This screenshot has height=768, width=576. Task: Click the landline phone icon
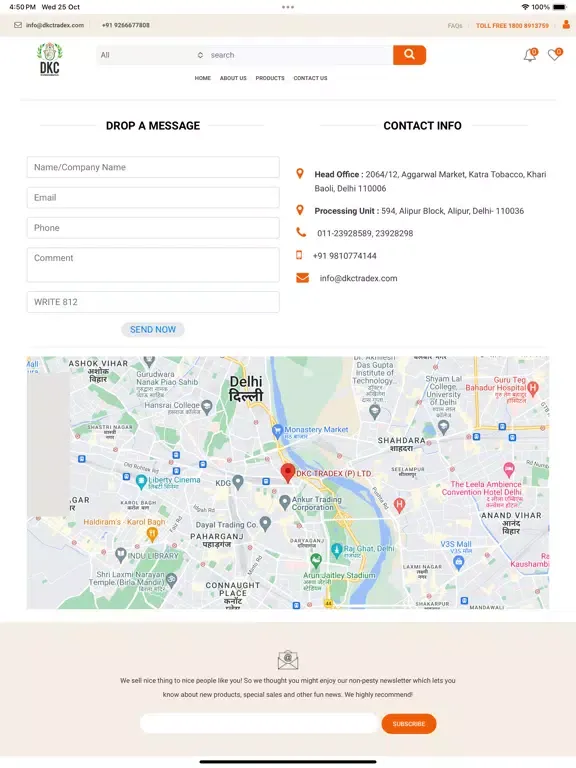coord(301,232)
